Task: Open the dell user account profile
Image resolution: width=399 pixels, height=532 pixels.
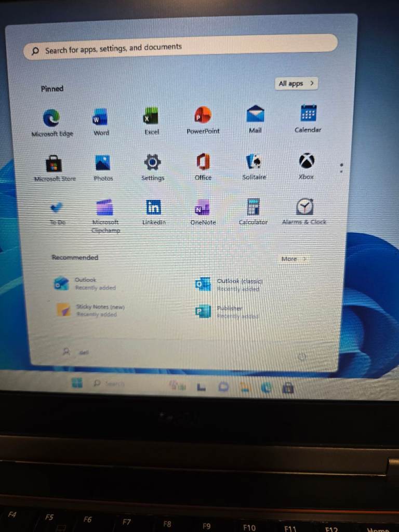Action: point(76,352)
